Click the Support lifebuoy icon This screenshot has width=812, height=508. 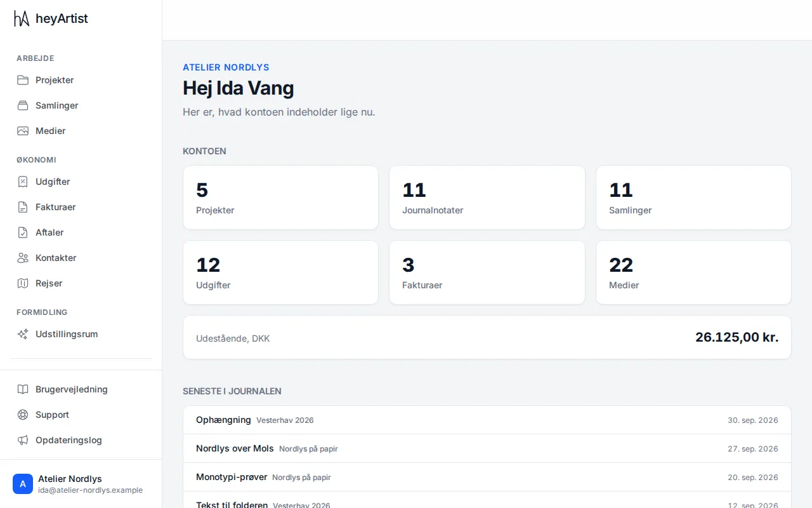coord(23,415)
